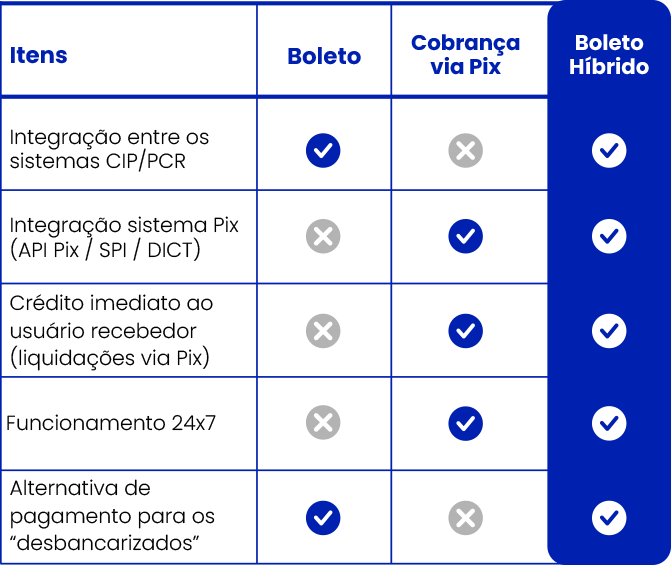The image size is (671, 565).
Task: Select the Boleto column header
Action: (324, 56)
